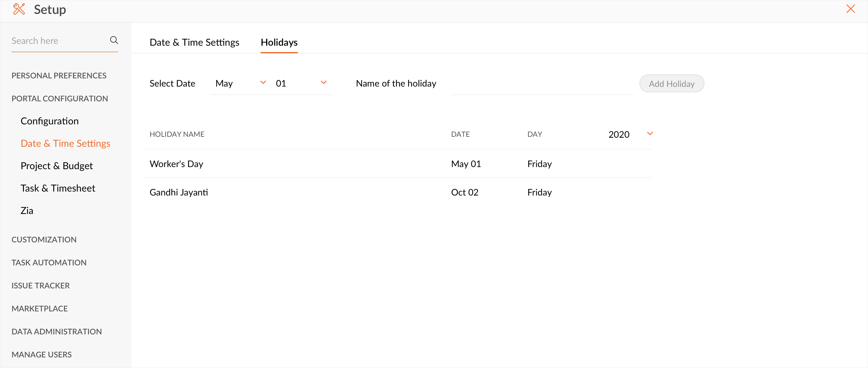Click the search magnifier icon

click(x=114, y=41)
